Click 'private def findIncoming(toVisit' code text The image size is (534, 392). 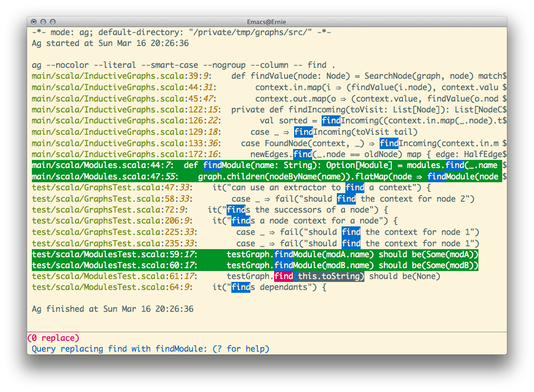(310, 110)
